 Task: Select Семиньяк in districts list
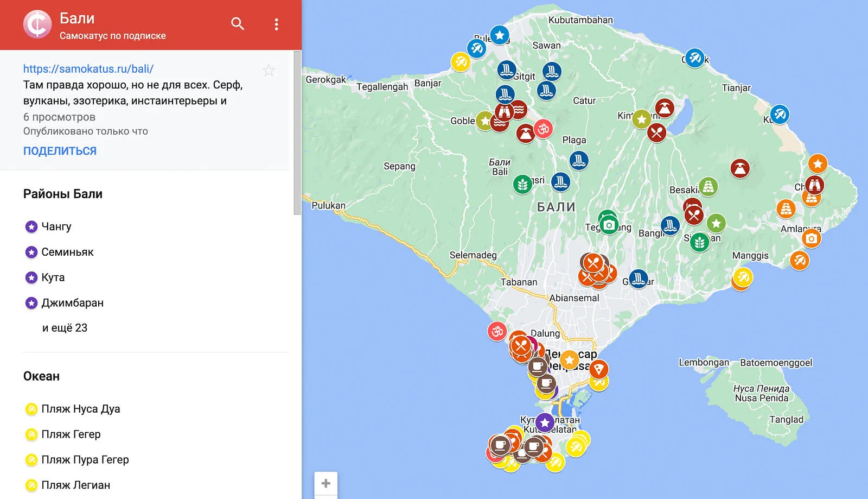(x=67, y=252)
